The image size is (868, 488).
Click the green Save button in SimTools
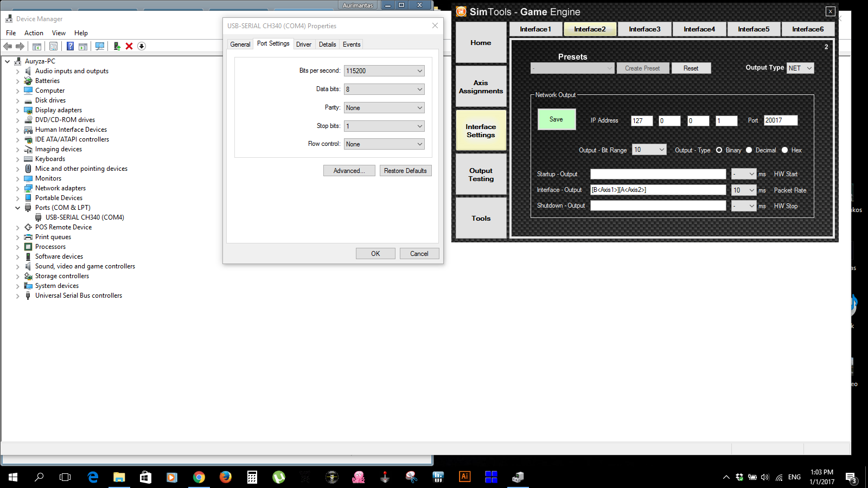557,119
